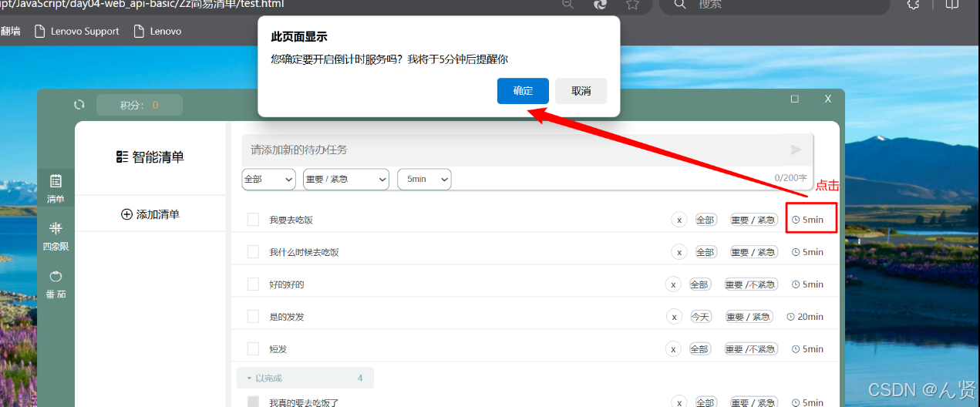Add a new list via 添加清单
This screenshot has width=980, height=407.
(x=150, y=214)
